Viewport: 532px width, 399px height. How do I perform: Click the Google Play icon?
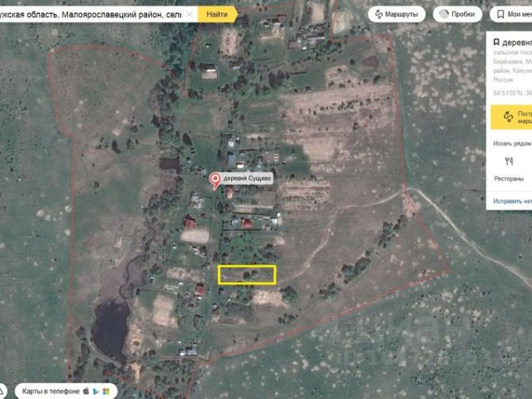coord(97,391)
